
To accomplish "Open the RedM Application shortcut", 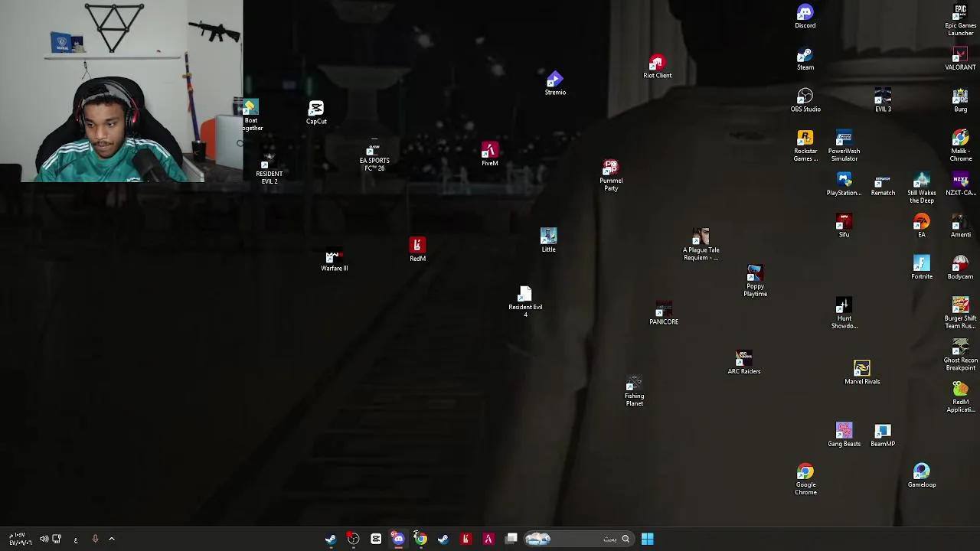I will tap(960, 397).
